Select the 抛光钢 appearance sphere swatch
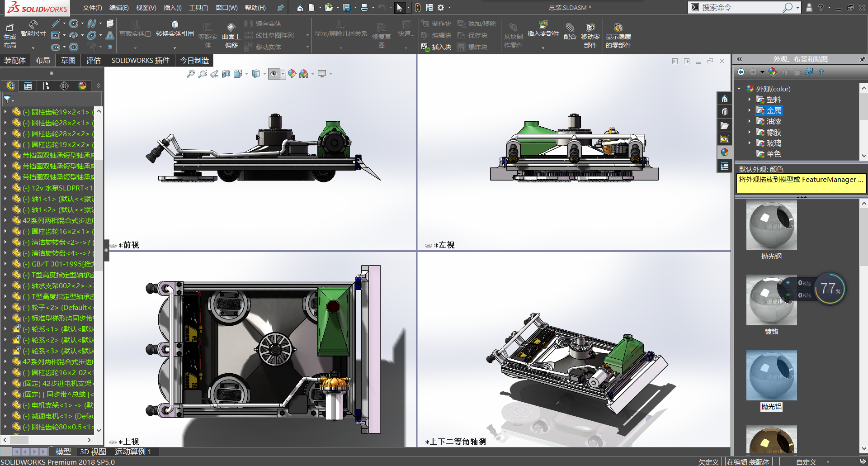 771,225
